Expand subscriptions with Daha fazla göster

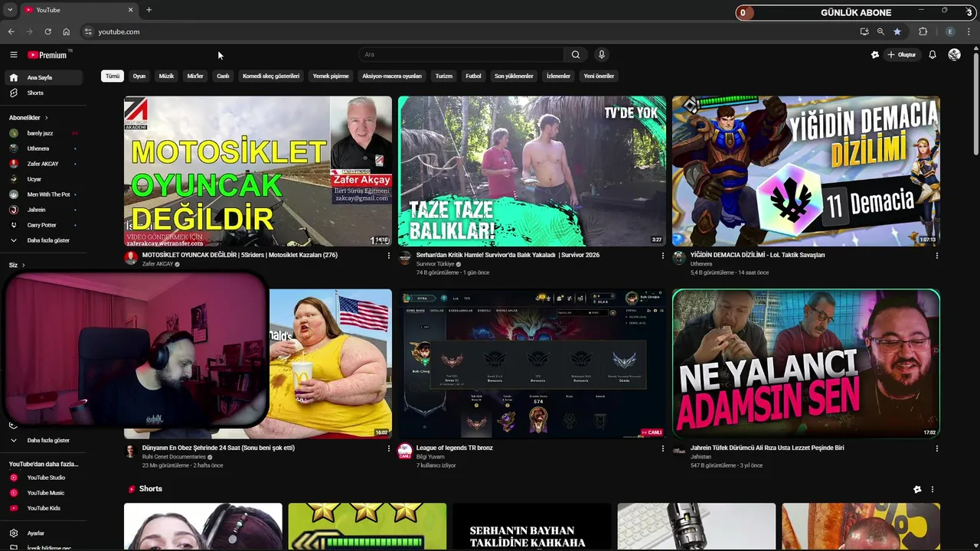pos(44,240)
